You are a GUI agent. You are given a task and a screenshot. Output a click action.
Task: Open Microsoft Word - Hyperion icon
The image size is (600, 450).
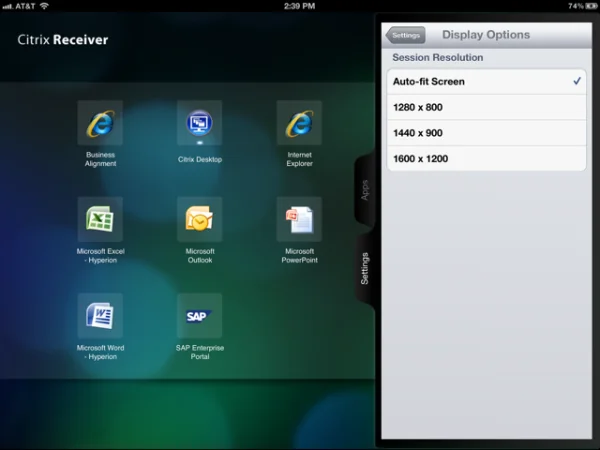click(100, 316)
